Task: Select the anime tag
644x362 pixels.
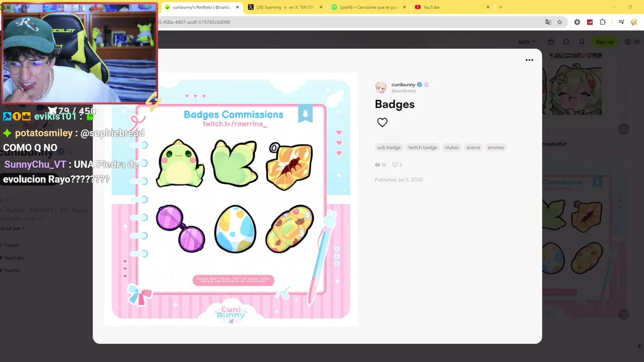Action: point(473,147)
